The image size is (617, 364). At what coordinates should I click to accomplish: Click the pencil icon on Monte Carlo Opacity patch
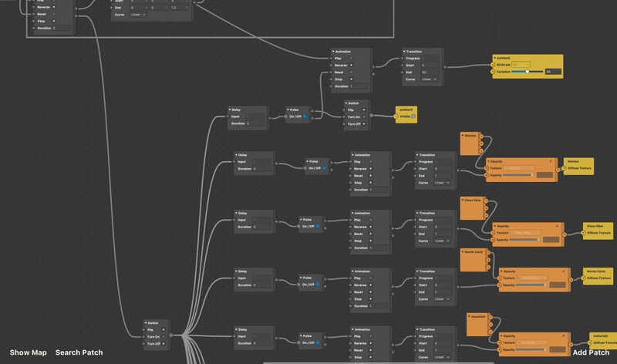(564, 271)
